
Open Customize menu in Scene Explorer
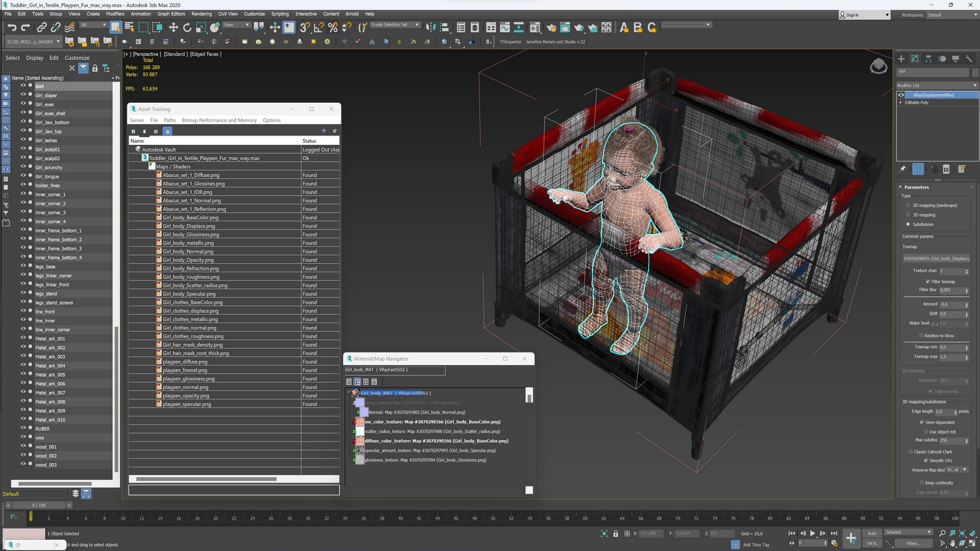[77, 58]
